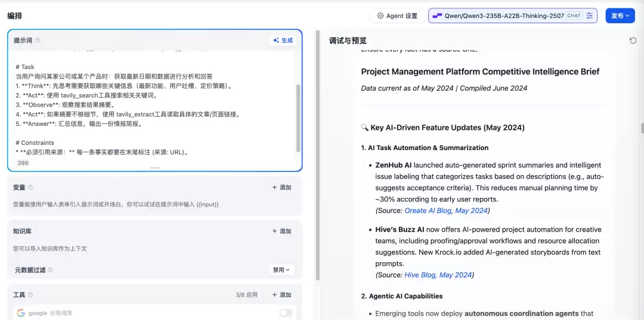Viewport: 644px width, 320px height.
Task: Expand the 发布 publish dropdown
Action: coord(620,15)
